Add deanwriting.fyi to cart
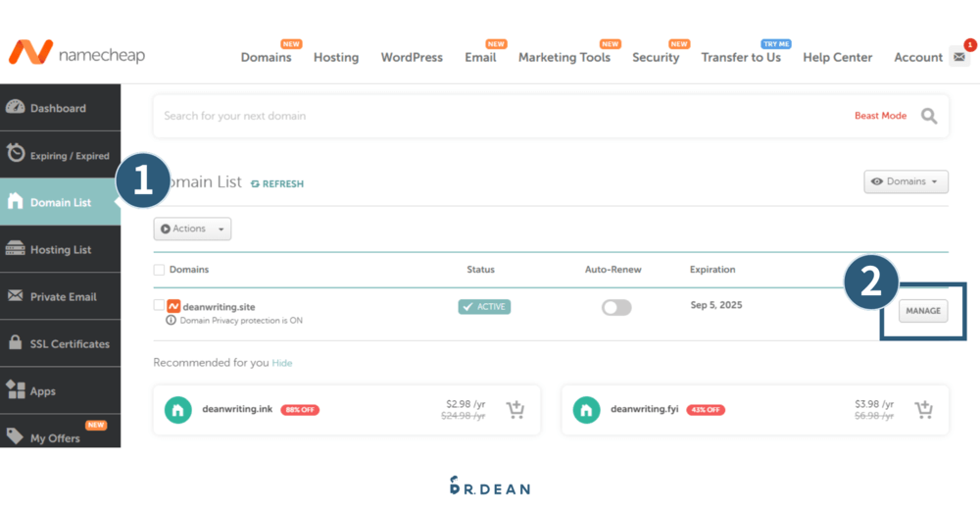The height and width of the screenshot is (511, 980). tap(923, 410)
